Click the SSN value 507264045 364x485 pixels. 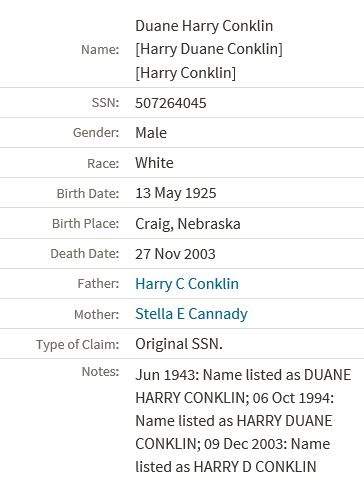(x=171, y=103)
